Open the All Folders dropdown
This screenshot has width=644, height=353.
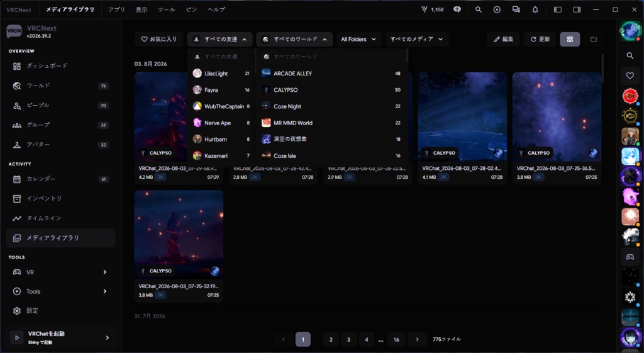coord(358,40)
